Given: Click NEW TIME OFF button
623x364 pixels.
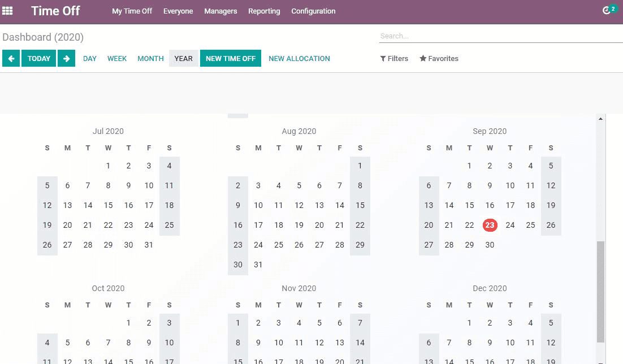Looking at the screenshot, I should coord(231,58).
